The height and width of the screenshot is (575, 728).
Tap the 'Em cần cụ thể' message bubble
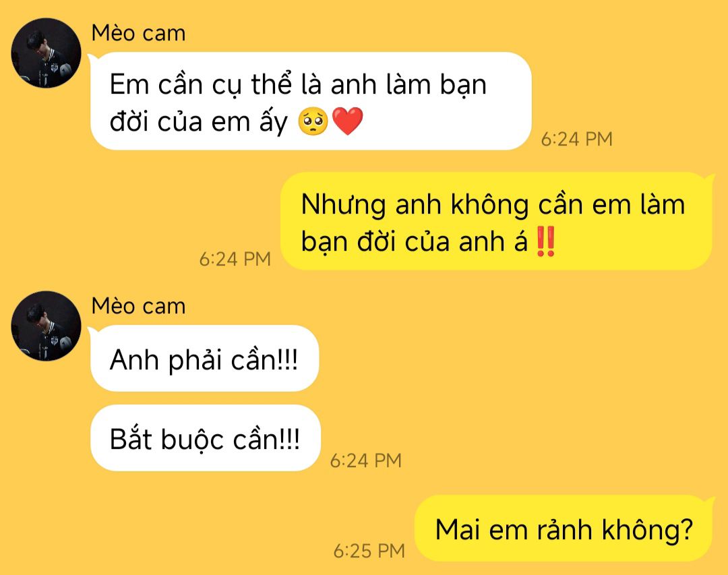pos(311,101)
